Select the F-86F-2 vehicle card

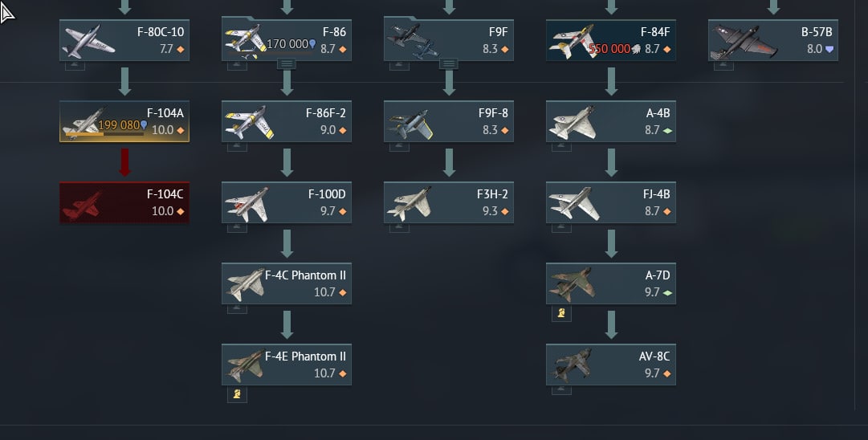click(x=286, y=121)
